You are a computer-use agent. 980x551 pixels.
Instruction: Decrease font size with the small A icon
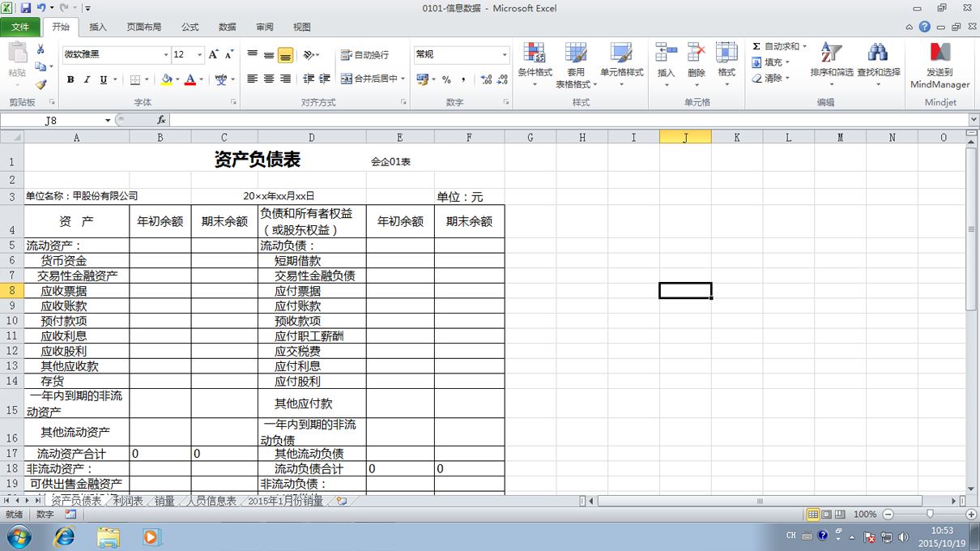point(229,54)
